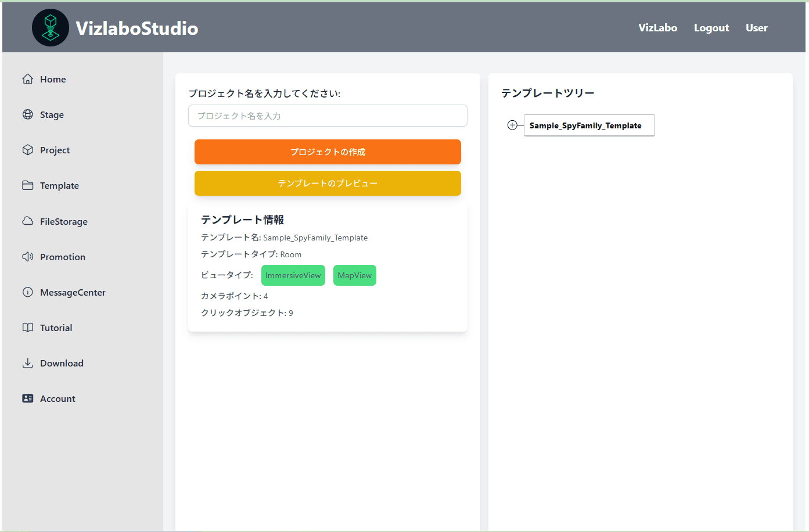This screenshot has width=809, height=532.
Task: Click the Account ID card icon
Action: (x=27, y=398)
